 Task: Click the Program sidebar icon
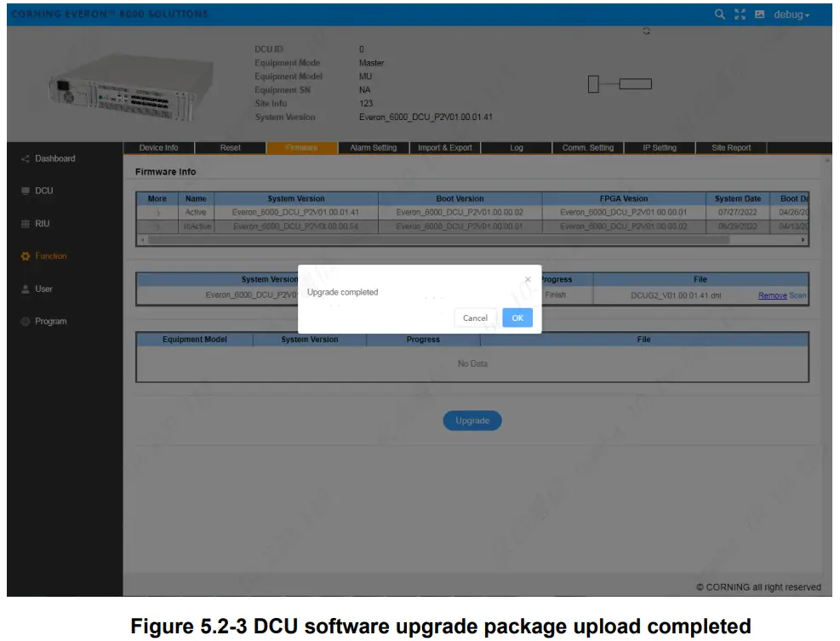(x=26, y=322)
